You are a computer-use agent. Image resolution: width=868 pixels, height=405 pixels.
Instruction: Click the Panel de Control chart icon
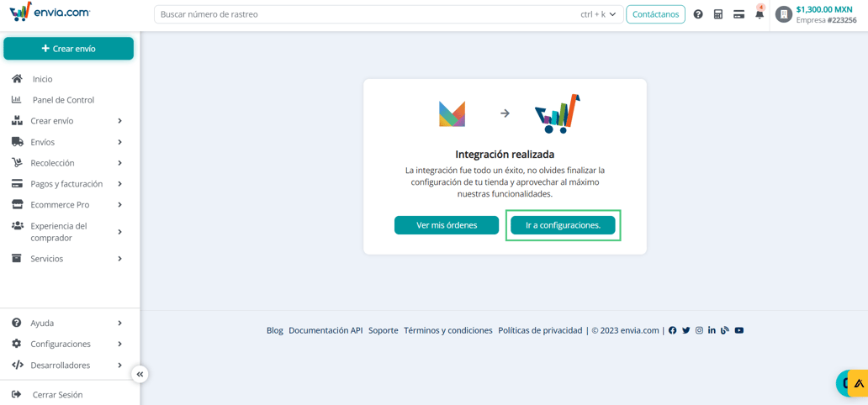[x=17, y=100]
